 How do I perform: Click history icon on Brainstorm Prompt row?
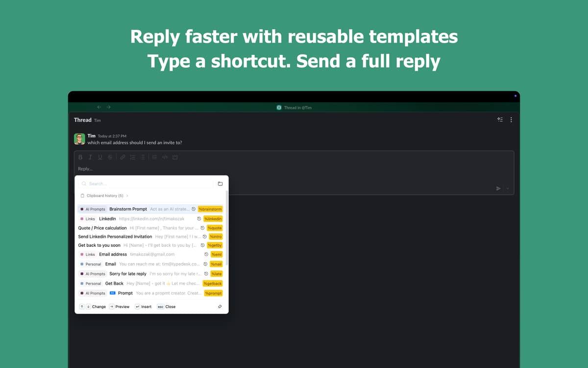coord(194,209)
